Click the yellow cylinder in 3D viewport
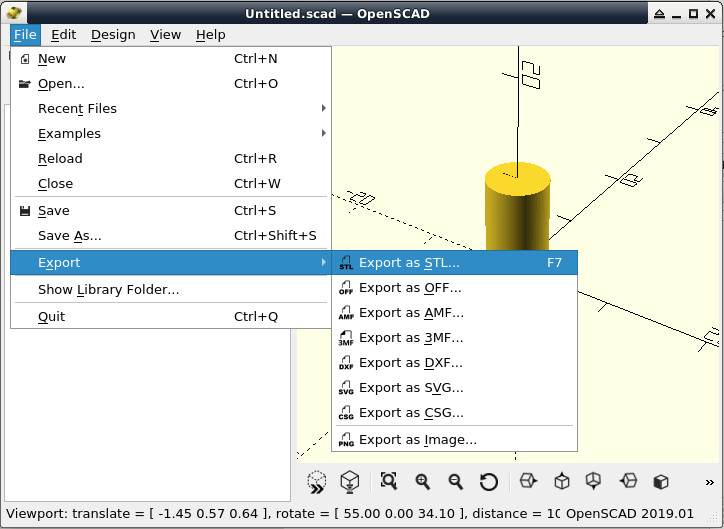The height and width of the screenshot is (529, 724). pos(517,208)
